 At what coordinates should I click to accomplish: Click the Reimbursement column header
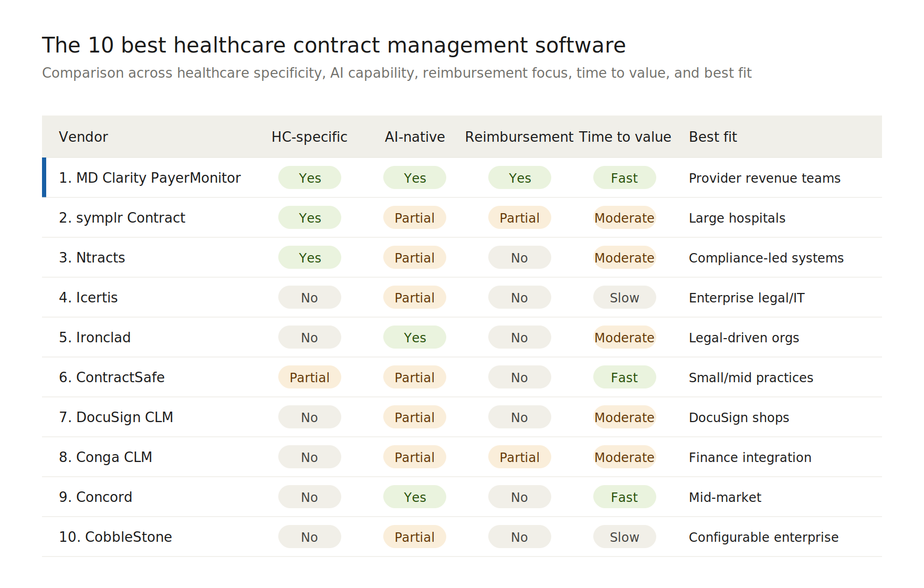pyautogui.click(x=519, y=137)
